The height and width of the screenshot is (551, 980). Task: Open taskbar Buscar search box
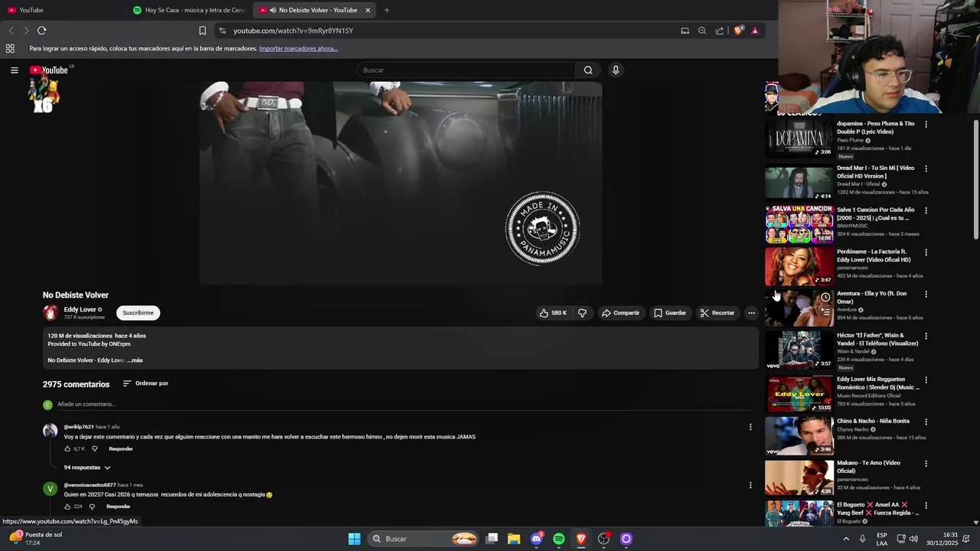click(424, 539)
